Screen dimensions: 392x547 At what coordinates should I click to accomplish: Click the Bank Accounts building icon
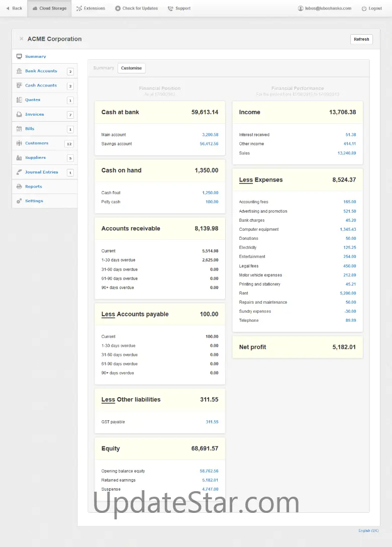19,71
